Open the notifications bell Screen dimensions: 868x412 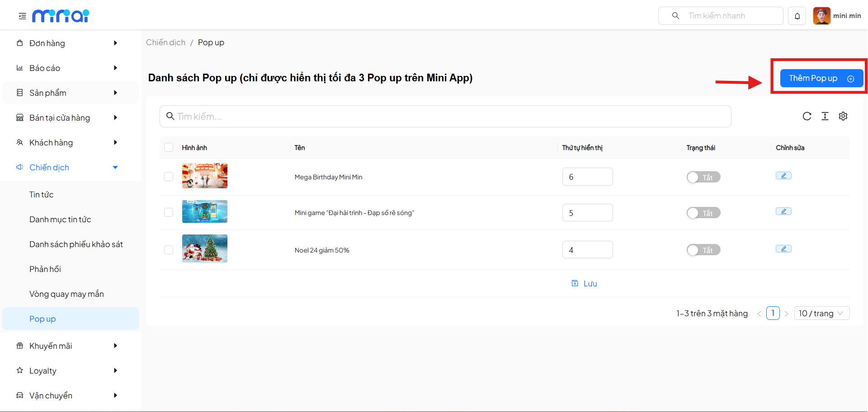pyautogui.click(x=797, y=16)
